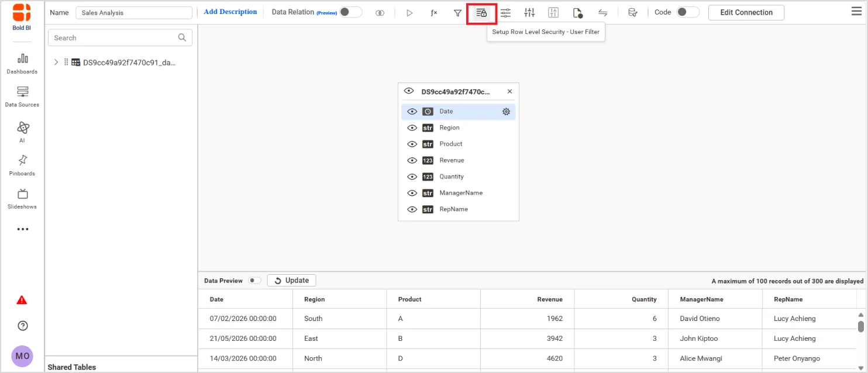
Task: Toggle the Data Preview switch
Action: [x=254, y=281]
